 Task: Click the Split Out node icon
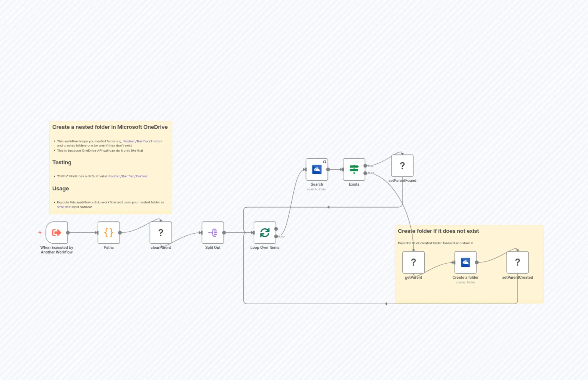(213, 232)
